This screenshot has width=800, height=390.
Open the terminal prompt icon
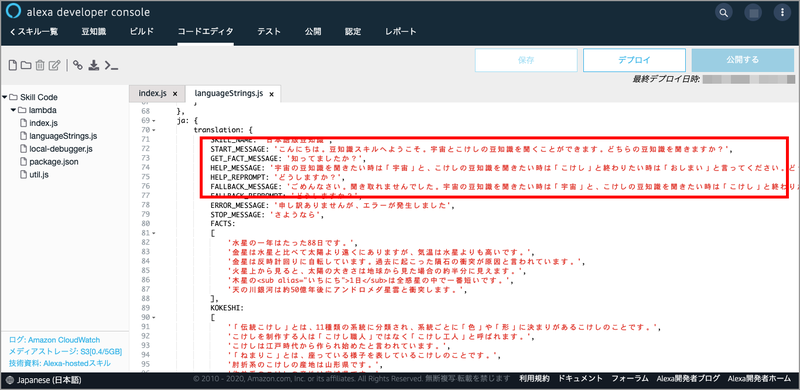click(x=111, y=65)
